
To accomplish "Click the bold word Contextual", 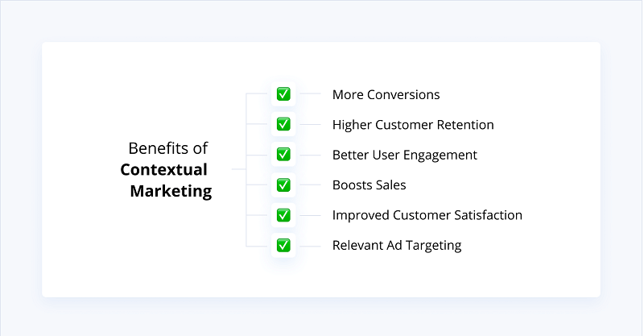I will point(164,169).
